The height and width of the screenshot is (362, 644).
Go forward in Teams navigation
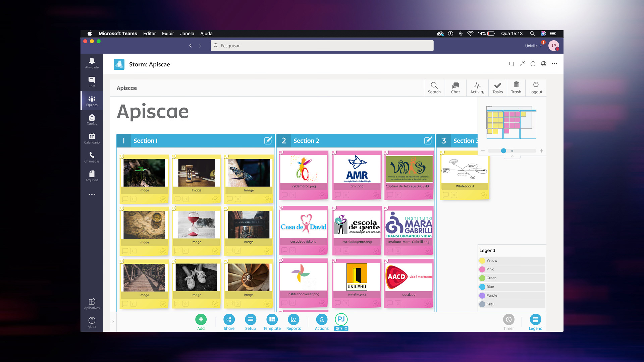[200, 46]
